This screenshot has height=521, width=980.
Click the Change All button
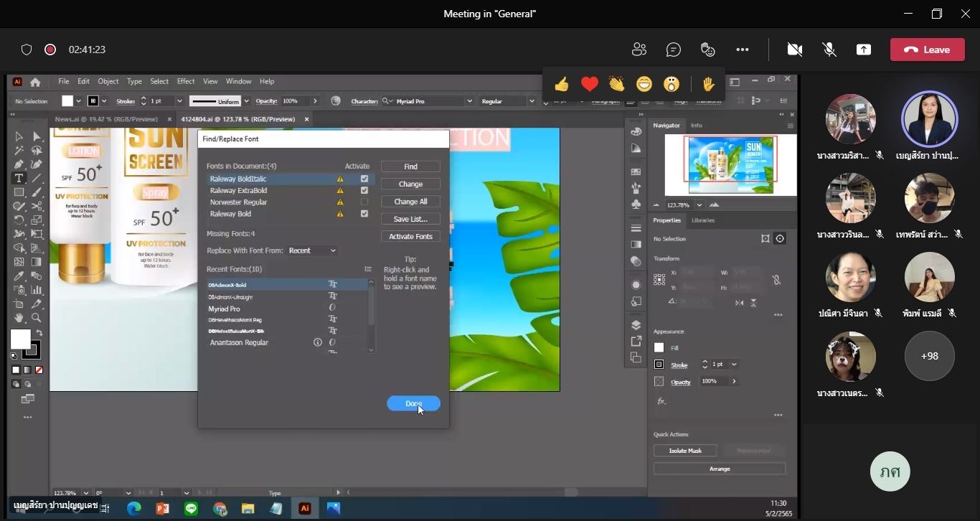pyautogui.click(x=410, y=202)
